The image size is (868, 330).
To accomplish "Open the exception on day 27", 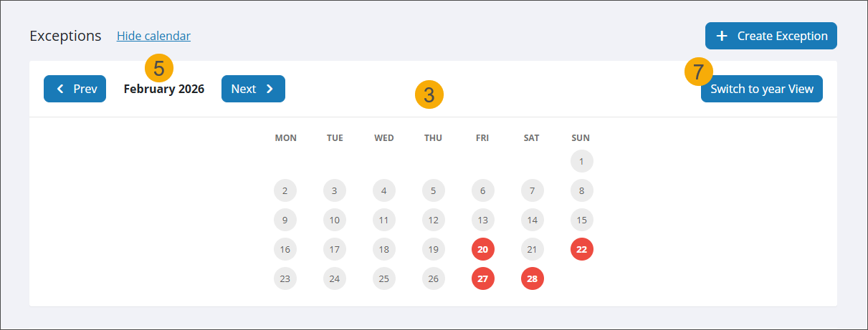I will [x=483, y=278].
